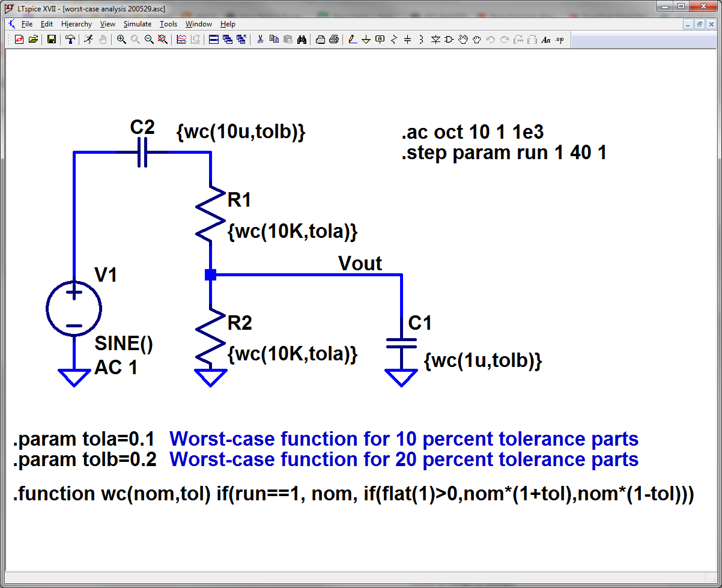Image resolution: width=722 pixels, height=588 pixels.
Task: Open the Hierarchy menu
Action: 76,24
